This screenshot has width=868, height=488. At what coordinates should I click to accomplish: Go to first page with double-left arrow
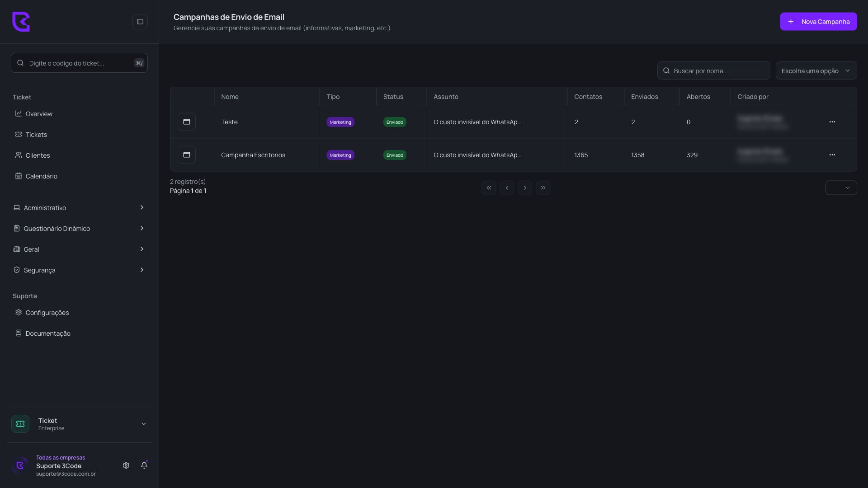[489, 188]
